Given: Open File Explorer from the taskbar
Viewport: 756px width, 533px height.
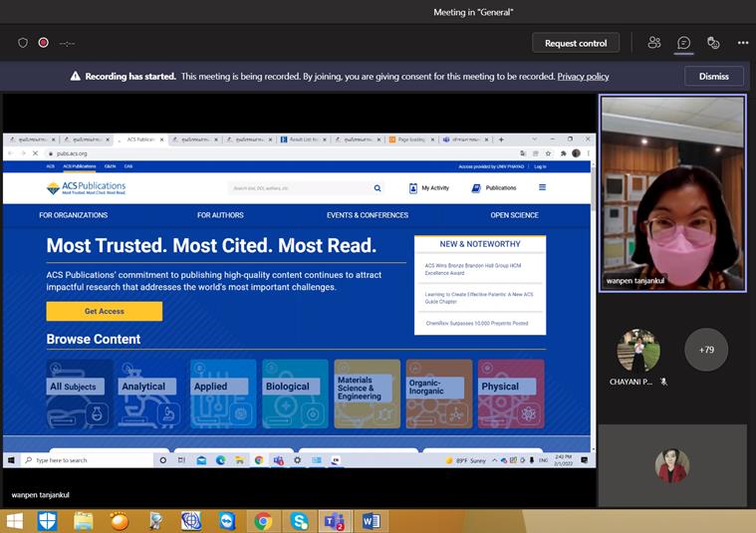Looking at the screenshot, I should click(84, 521).
